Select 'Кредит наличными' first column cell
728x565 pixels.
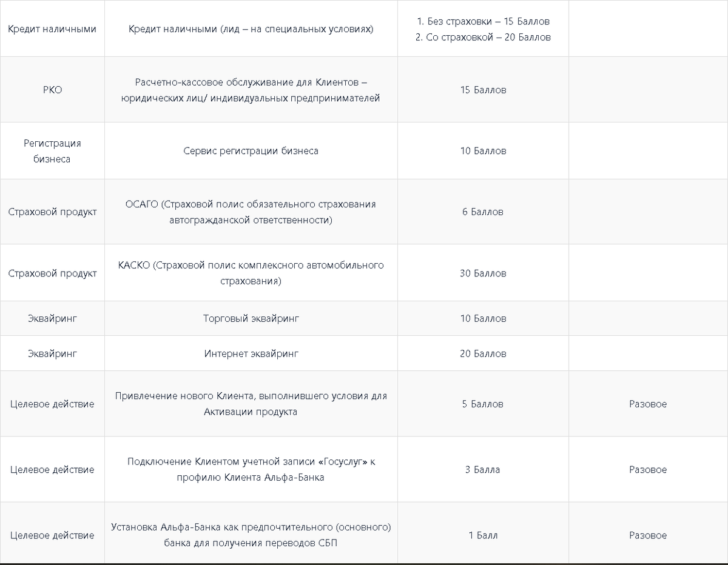tap(52, 29)
